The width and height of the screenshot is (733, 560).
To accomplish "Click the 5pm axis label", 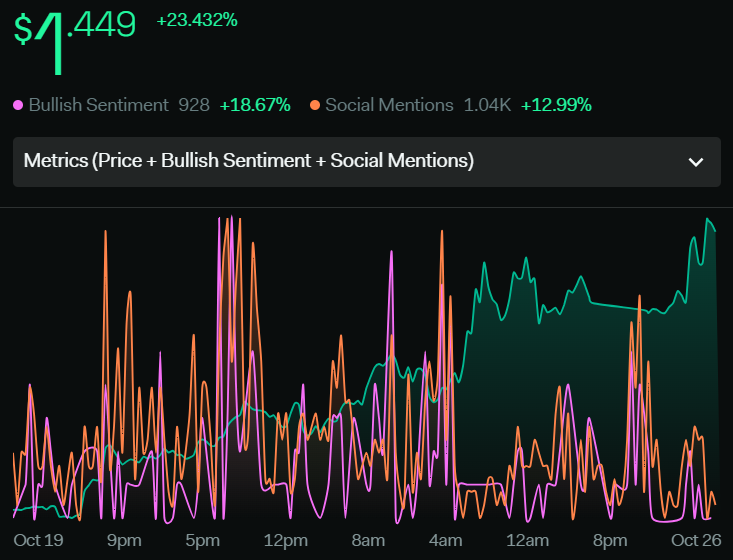I will click(202, 540).
